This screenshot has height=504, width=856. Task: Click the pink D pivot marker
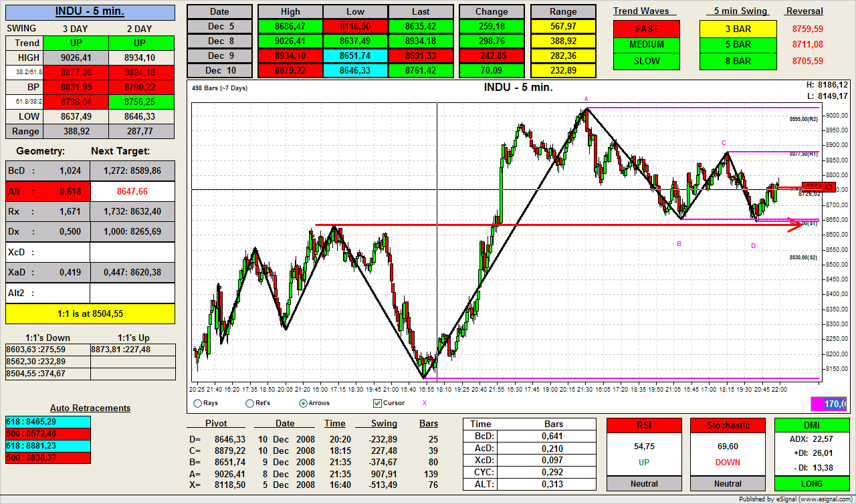(753, 246)
